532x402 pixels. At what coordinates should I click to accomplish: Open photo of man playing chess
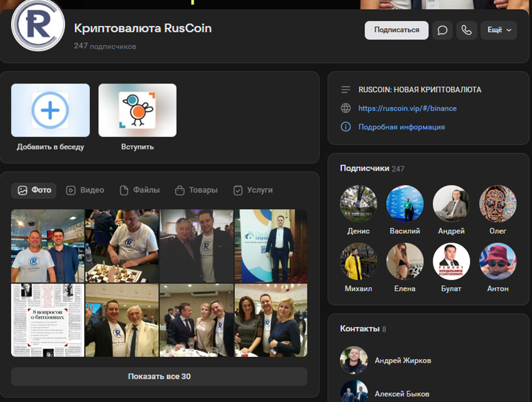tap(122, 246)
